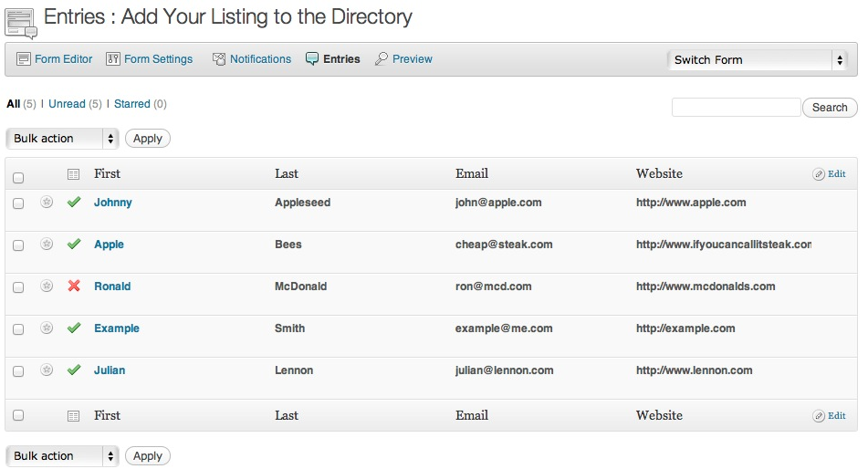Star the Johnny Appleseed entry

(x=47, y=203)
